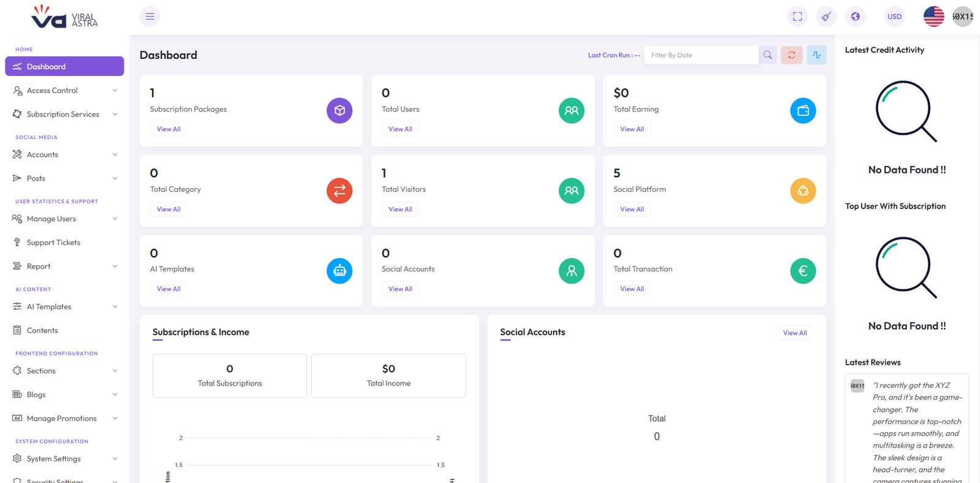Image resolution: width=980 pixels, height=483 pixels.
Task: Click the Filter By Date field
Action: pos(701,55)
